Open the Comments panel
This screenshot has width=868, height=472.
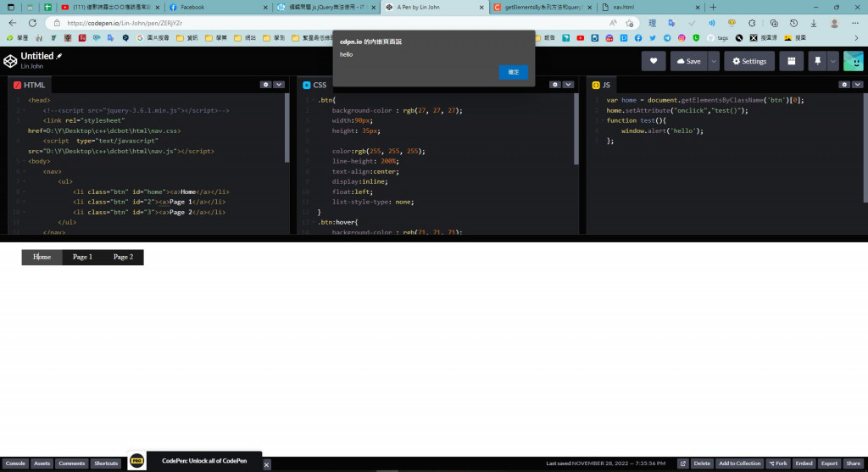click(71, 464)
